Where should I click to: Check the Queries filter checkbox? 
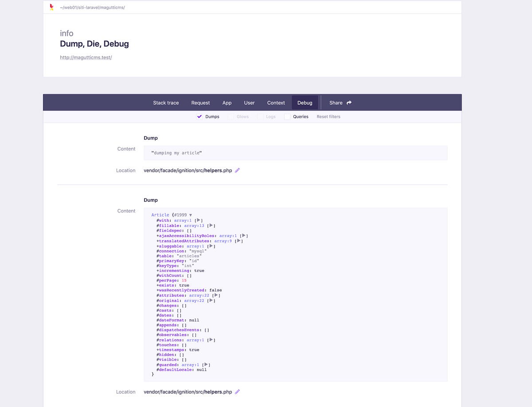[287, 116]
